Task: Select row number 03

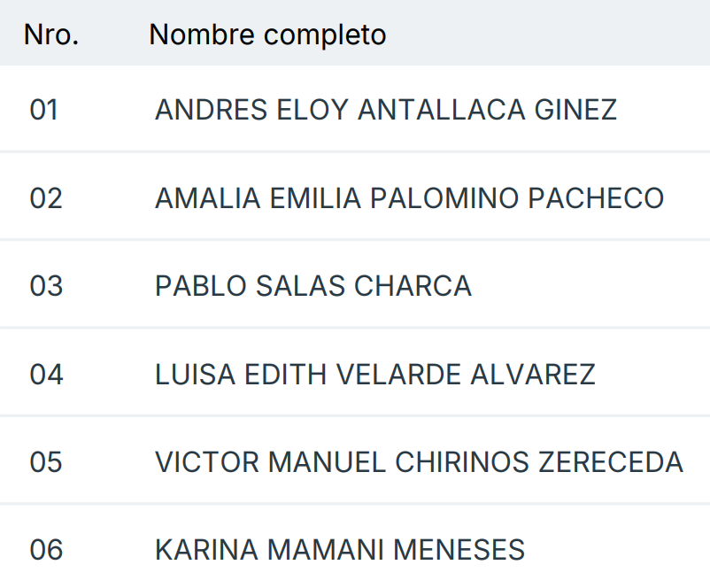Action: click(46, 286)
